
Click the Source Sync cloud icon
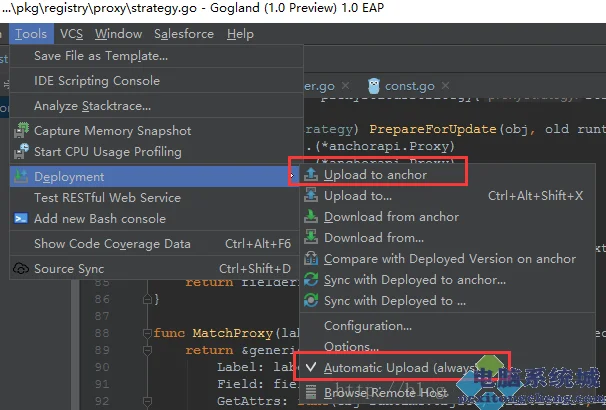[21, 269]
